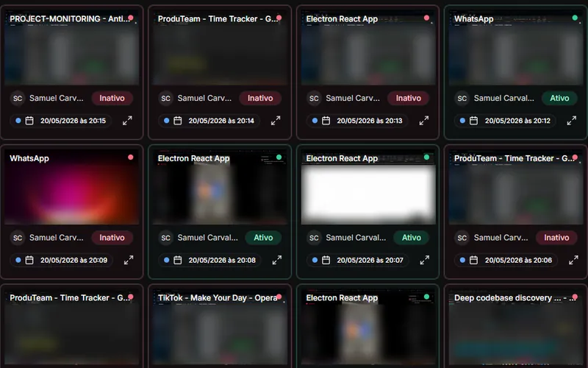Expand the screenshot captured at 20:14
The image size is (588, 368).
click(x=276, y=121)
